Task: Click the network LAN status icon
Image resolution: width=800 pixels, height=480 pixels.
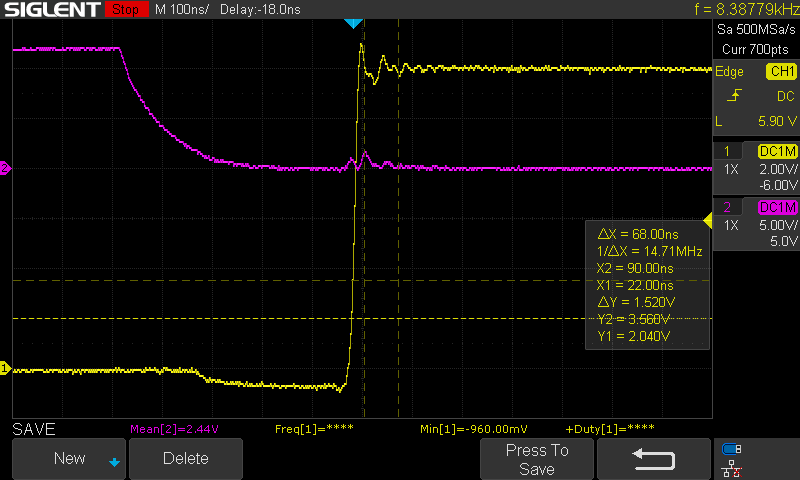Action: [732, 467]
